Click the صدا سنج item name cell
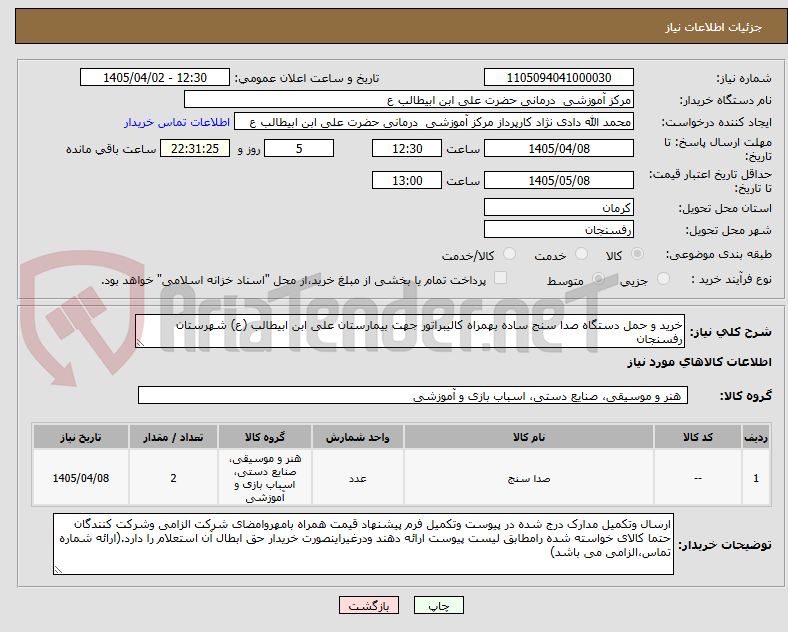788x632 pixels. [529, 478]
